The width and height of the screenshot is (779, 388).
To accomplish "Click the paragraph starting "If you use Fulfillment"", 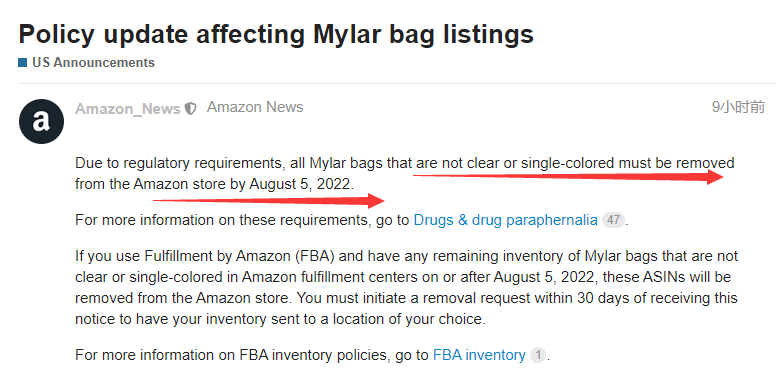I will [406, 288].
